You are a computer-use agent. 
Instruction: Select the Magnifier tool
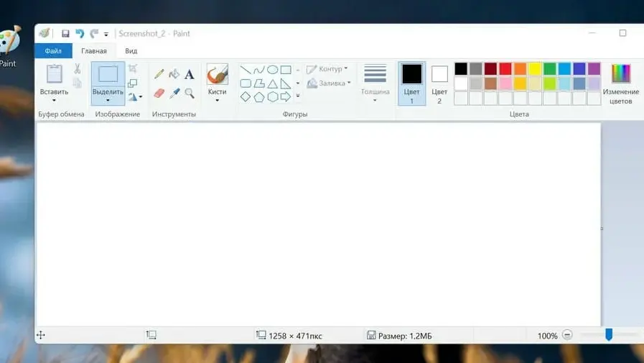(190, 93)
